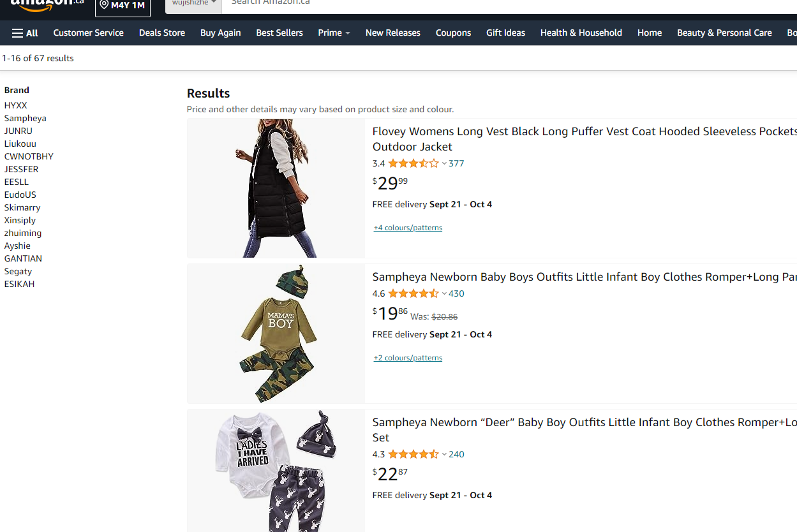The height and width of the screenshot is (532, 797).
Task: Filter by brand HYXX
Action: (16, 105)
